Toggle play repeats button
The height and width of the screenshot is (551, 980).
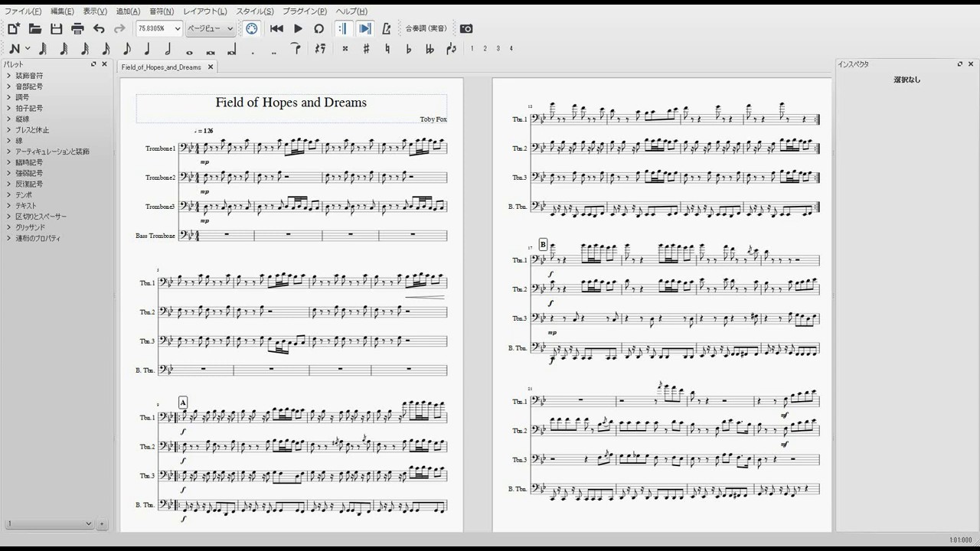[x=344, y=29]
